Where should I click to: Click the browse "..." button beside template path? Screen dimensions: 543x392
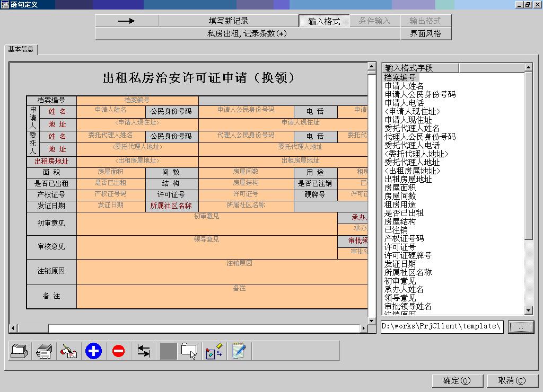click(x=521, y=327)
